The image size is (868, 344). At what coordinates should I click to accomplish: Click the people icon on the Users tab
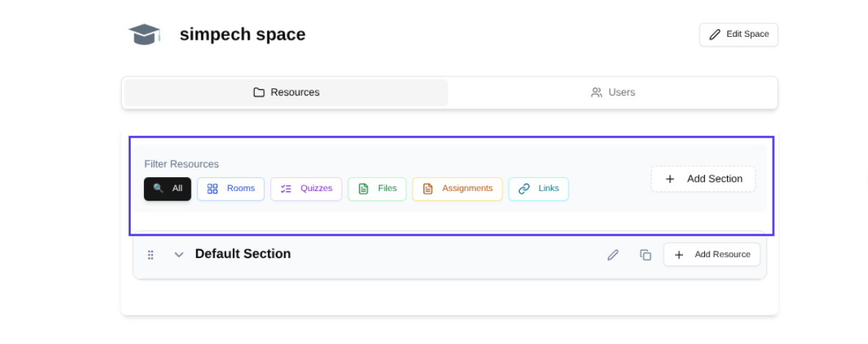(x=596, y=93)
